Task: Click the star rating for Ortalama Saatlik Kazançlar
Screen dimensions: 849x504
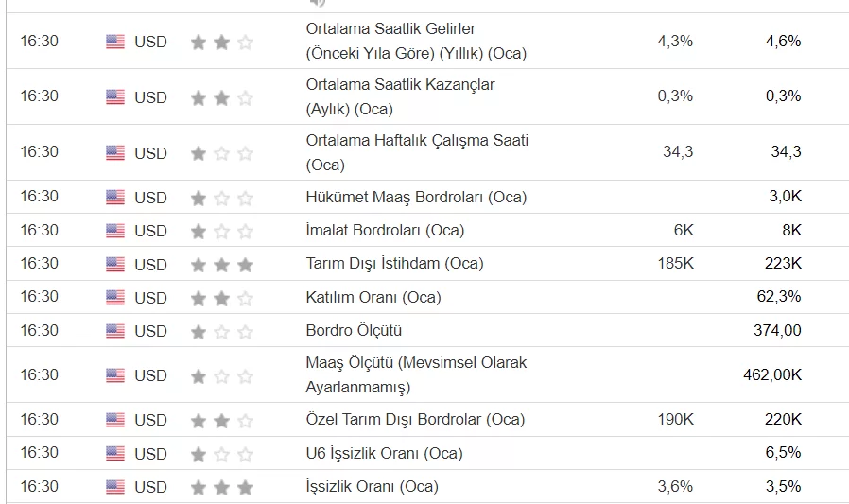Action: [x=222, y=97]
